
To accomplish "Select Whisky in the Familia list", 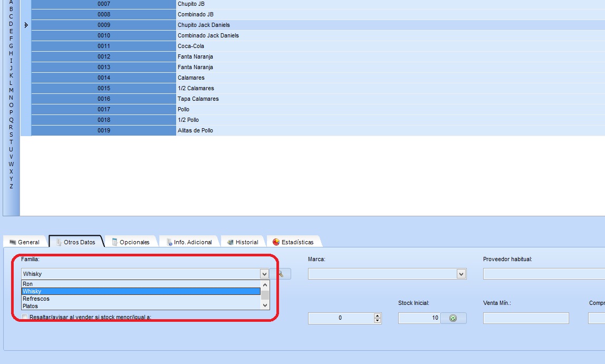I will 141,291.
